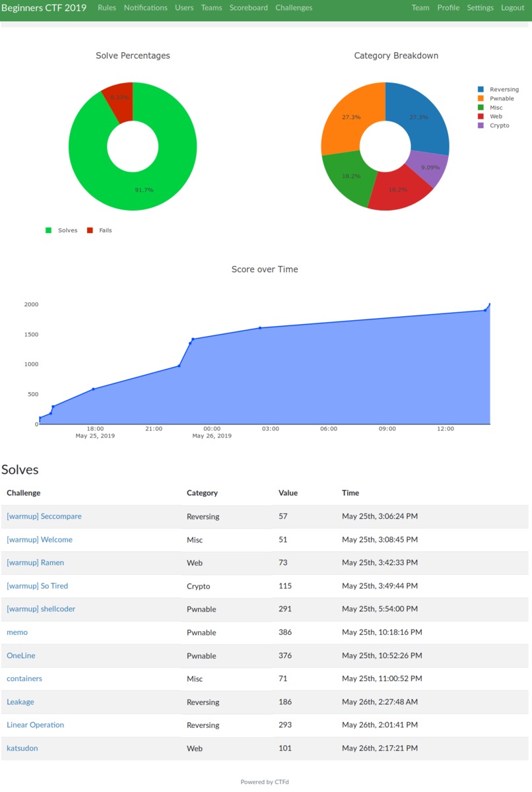Hide the Pwnable slice via legend
The width and height of the screenshot is (532, 792).
(x=498, y=98)
